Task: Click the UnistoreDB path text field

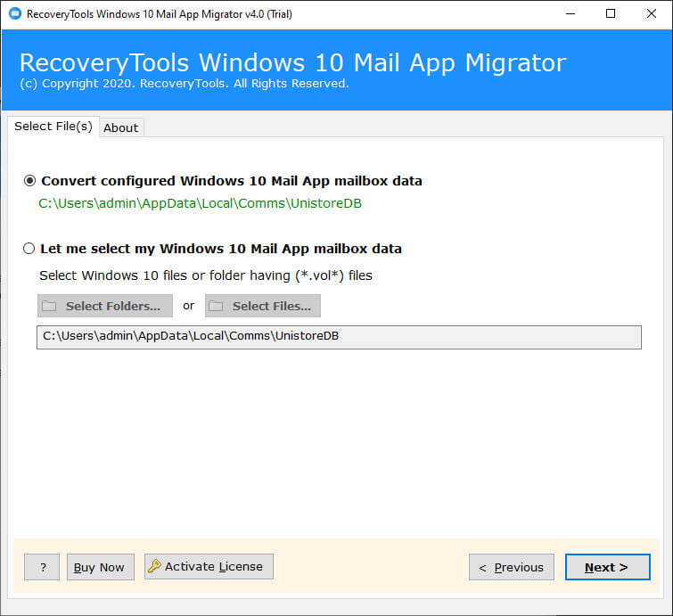Action: click(x=339, y=337)
